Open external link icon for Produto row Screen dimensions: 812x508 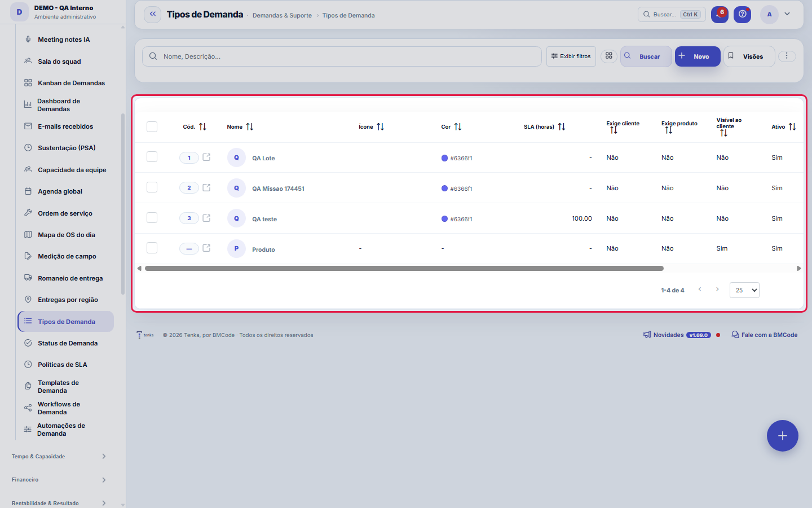click(x=206, y=248)
